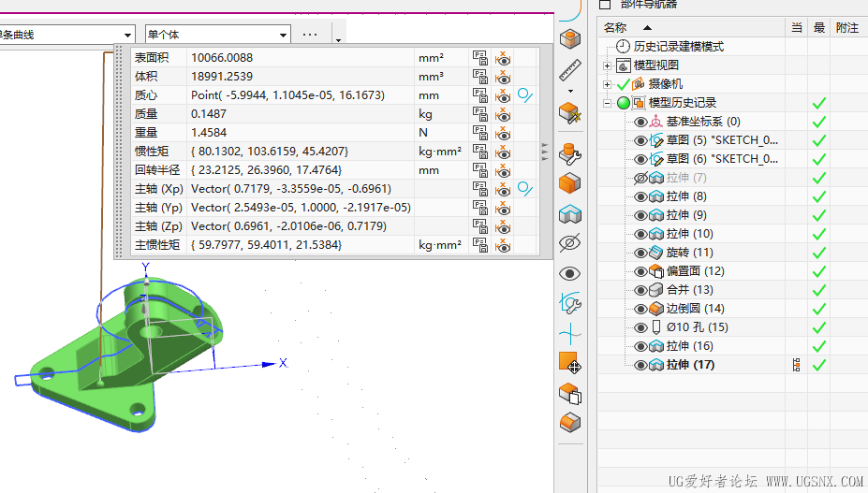Click the crossed-out eye hide icon in the sidebar
The height and width of the screenshot is (493, 868).
coord(569,244)
